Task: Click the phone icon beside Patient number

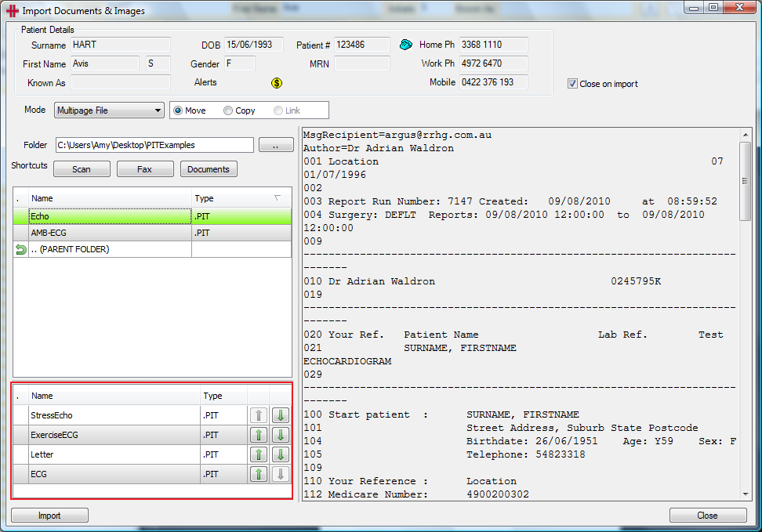Action: pyautogui.click(x=405, y=45)
